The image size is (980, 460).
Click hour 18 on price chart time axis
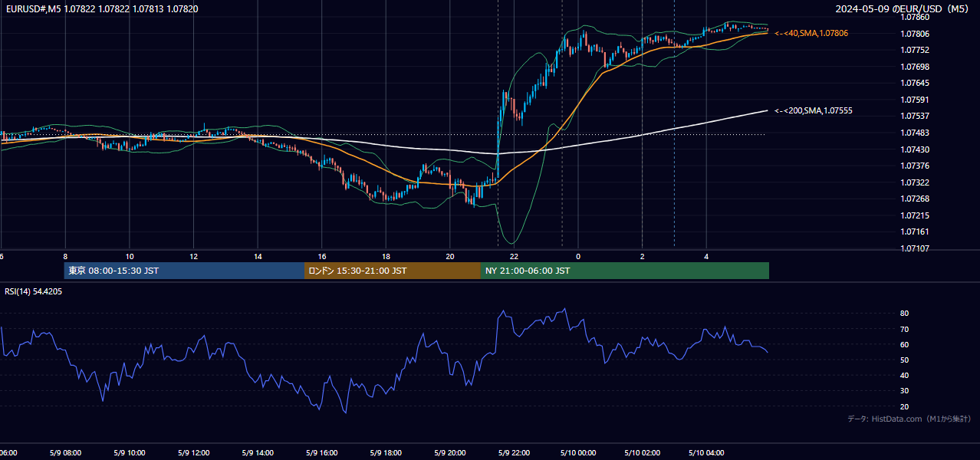tap(386, 256)
